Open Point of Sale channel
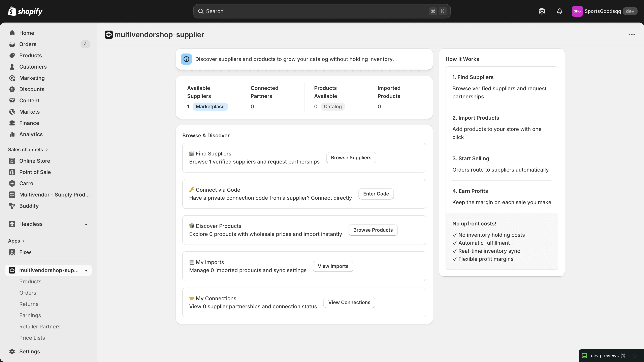This screenshot has width=644, height=362. [35, 172]
